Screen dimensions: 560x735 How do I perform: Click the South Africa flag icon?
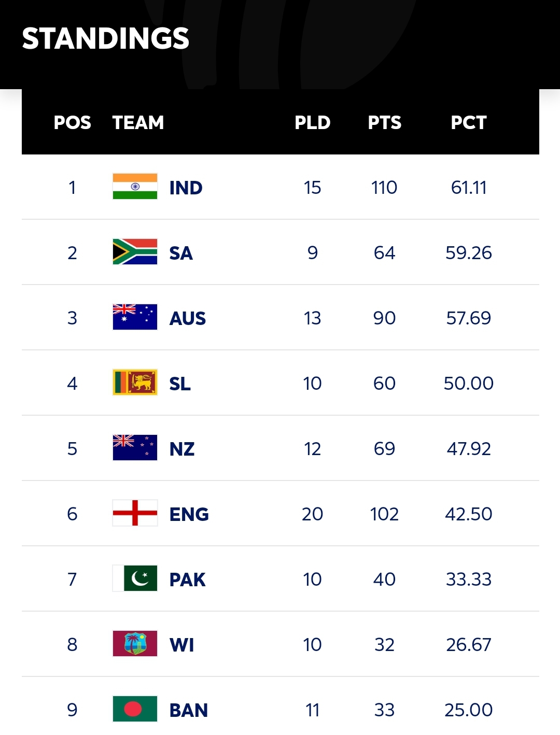click(x=135, y=252)
